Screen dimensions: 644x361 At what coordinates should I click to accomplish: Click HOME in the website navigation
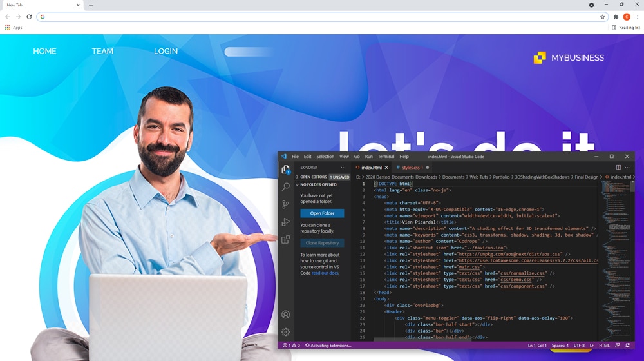pyautogui.click(x=45, y=51)
